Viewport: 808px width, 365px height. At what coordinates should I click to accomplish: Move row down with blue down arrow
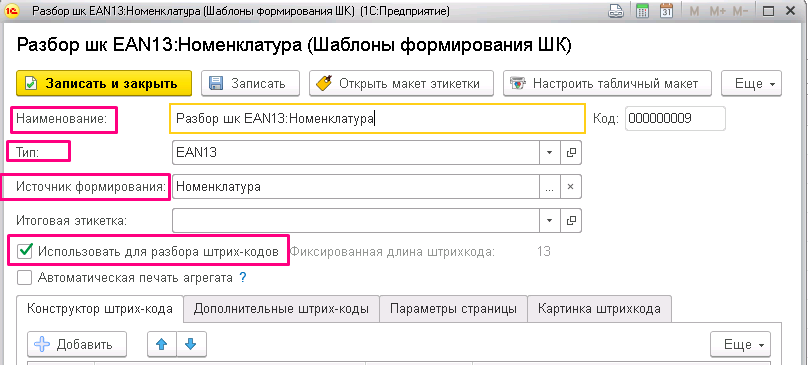tap(191, 344)
